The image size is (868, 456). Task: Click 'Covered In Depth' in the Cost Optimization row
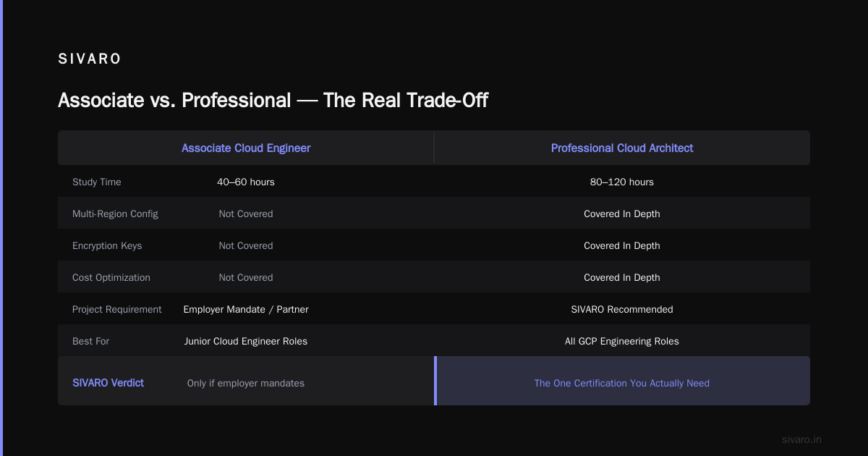(622, 277)
